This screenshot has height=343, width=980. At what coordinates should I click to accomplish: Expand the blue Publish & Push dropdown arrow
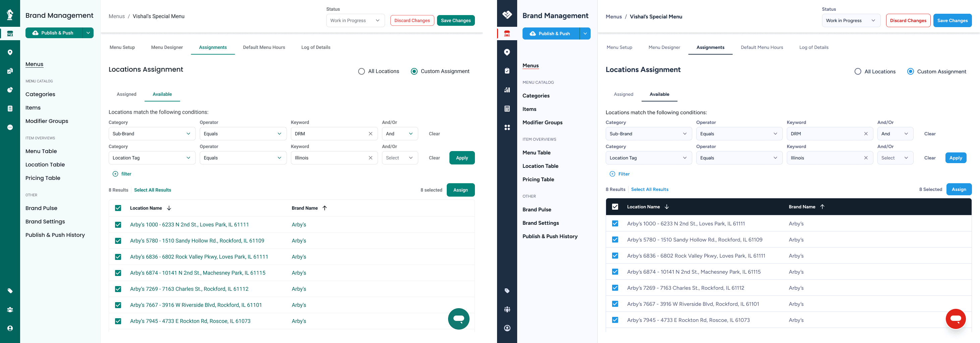click(x=585, y=33)
